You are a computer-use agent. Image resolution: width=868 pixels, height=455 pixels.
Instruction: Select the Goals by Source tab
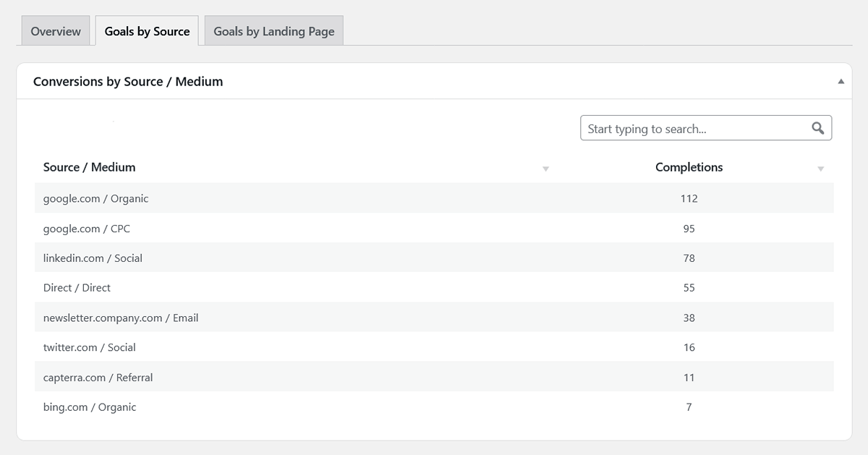[147, 32]
